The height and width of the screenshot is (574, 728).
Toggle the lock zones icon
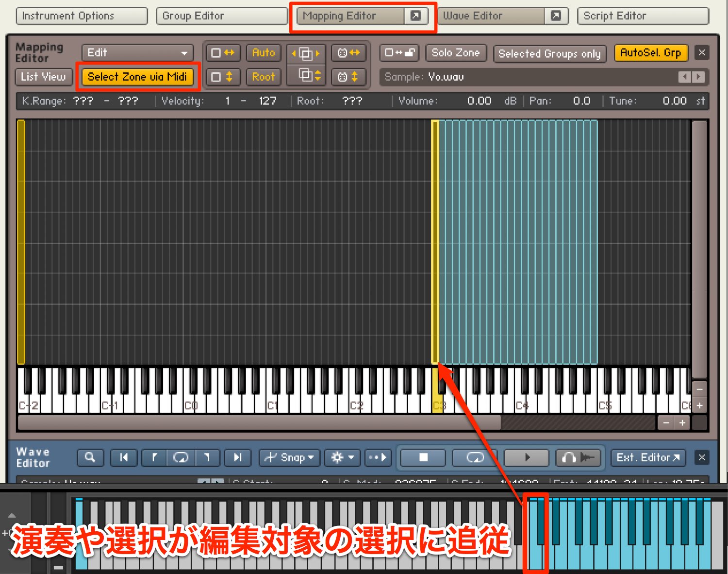[x=399, y=52]
